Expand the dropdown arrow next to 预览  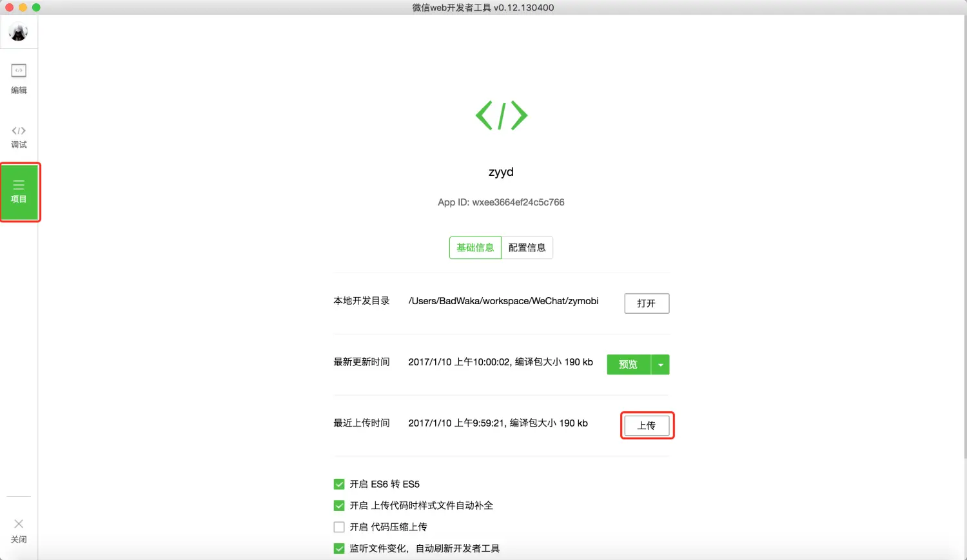661,365
